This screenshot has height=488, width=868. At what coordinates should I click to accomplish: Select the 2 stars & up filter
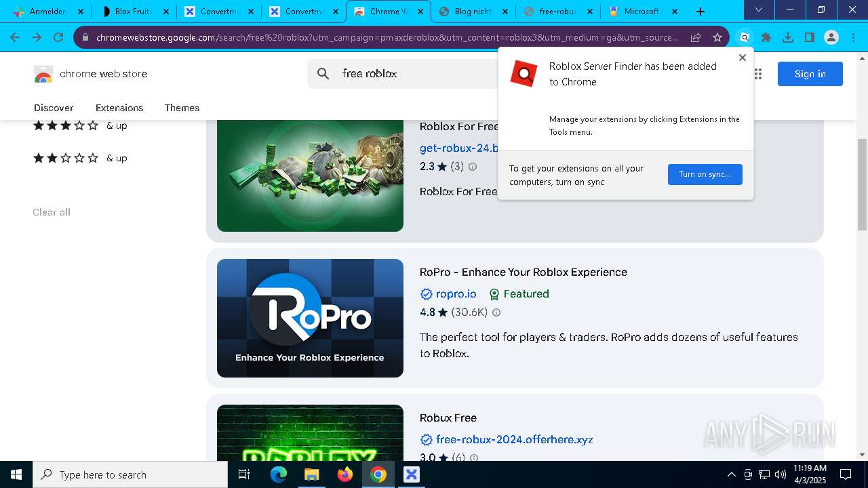(x=80, y=158)
